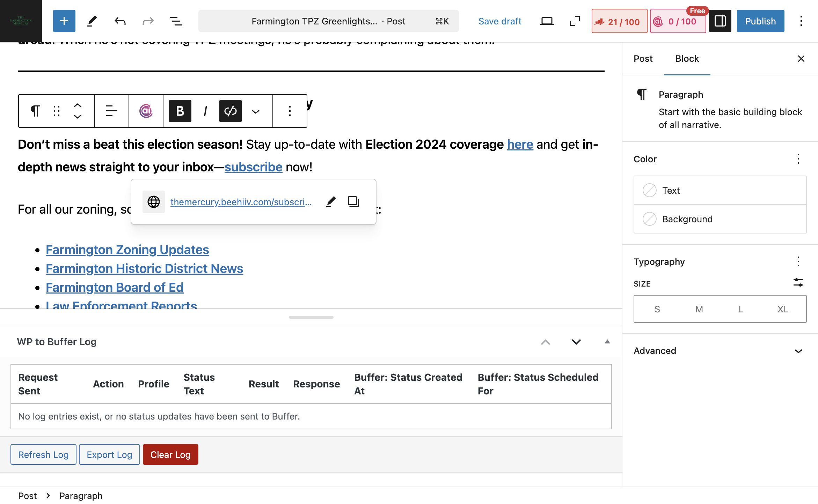Choose Background color swatch
The image size is (818, 504).
tap(720, 219)
